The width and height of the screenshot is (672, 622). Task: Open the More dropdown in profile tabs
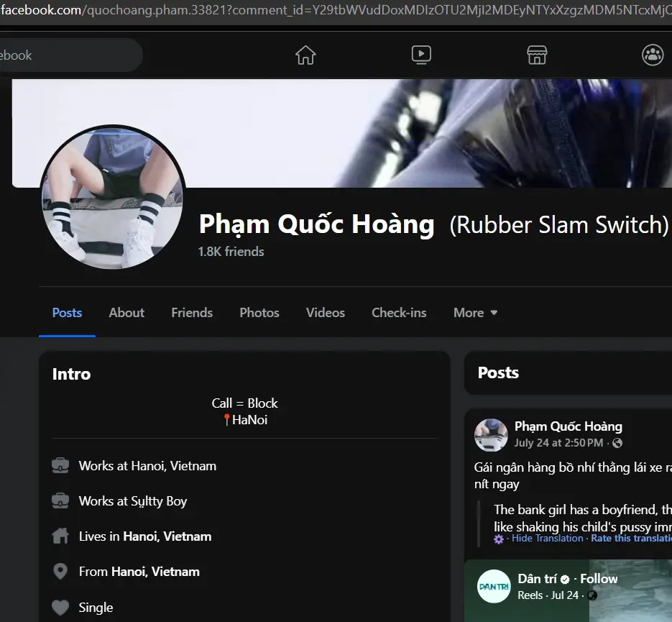pos(475,313)
